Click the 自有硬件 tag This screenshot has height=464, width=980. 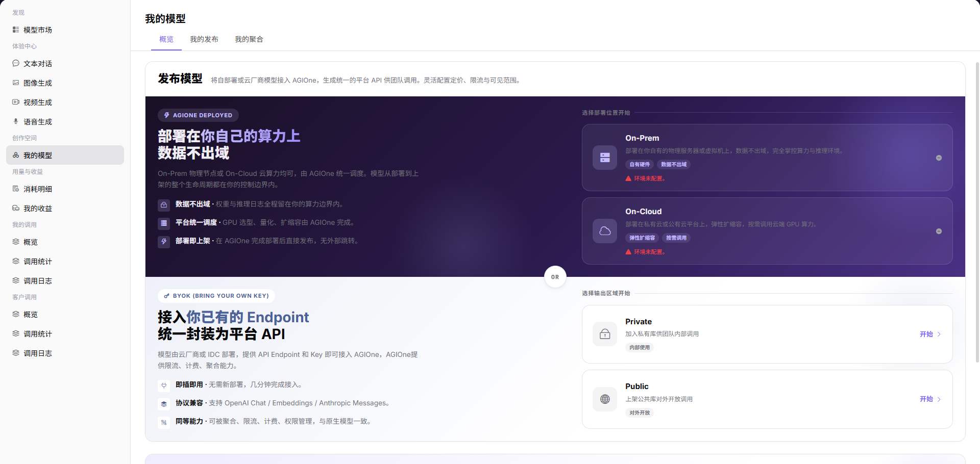(x=640, y=164)
